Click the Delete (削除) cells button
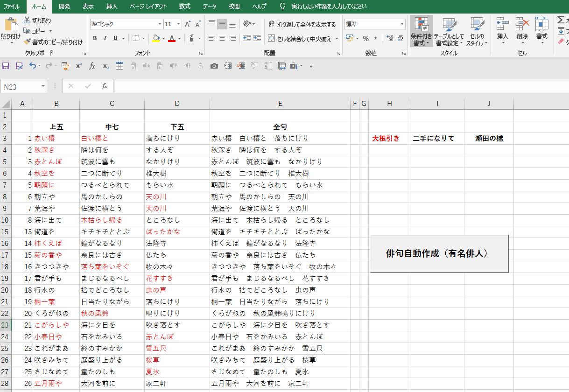The height and width of the screenshot is (392, 569). 522,32
